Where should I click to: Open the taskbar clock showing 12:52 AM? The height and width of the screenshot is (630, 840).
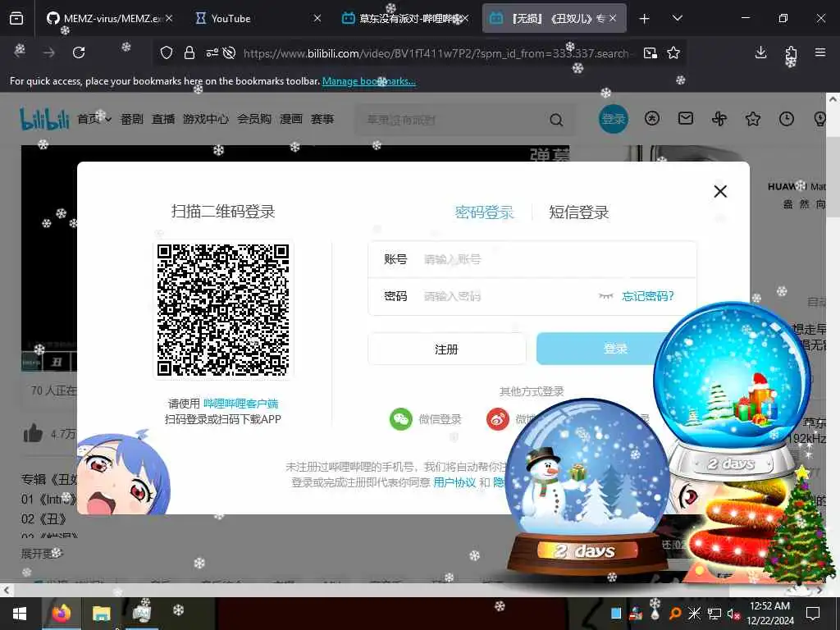click(x=769, y=614)
